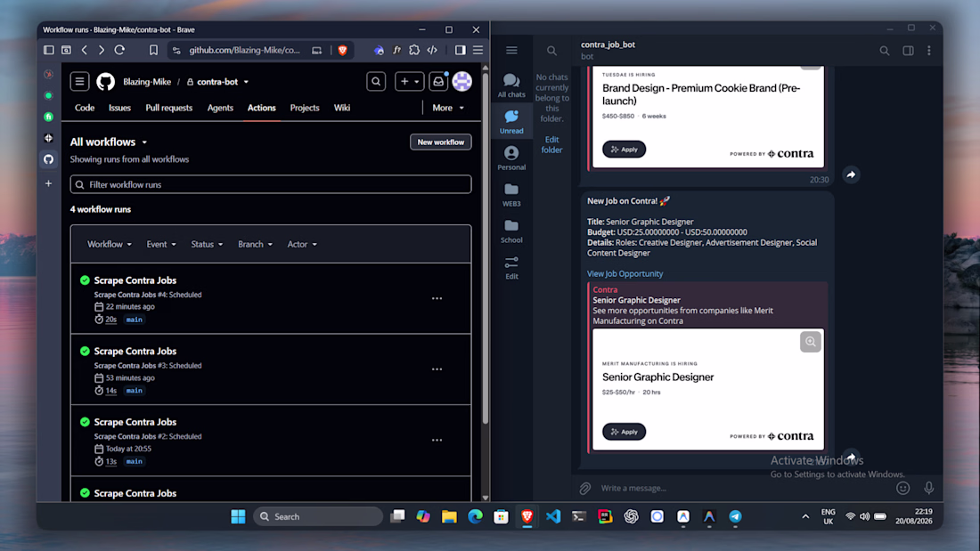Open options for Scrape Contra Jobs #3

tap(437, 369)
